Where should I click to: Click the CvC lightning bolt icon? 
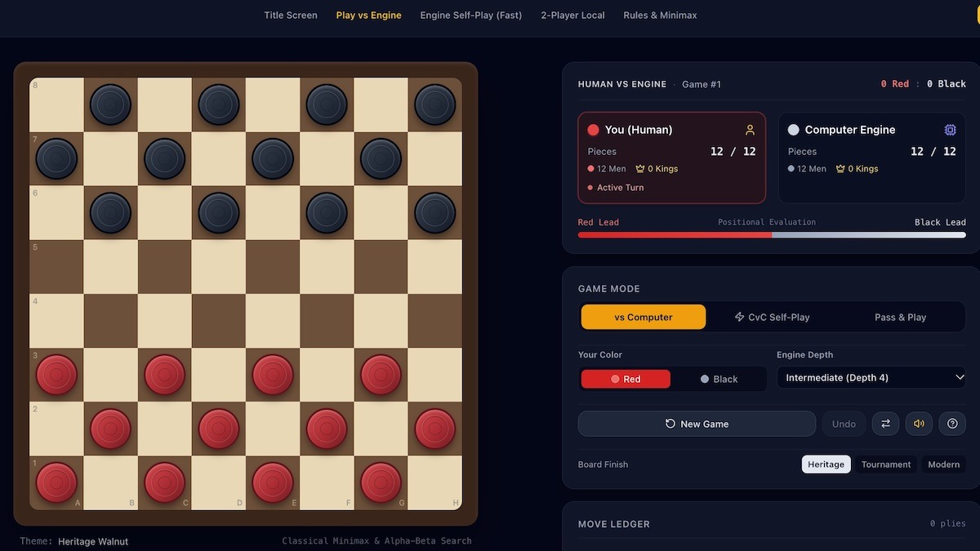coord(740,317)
